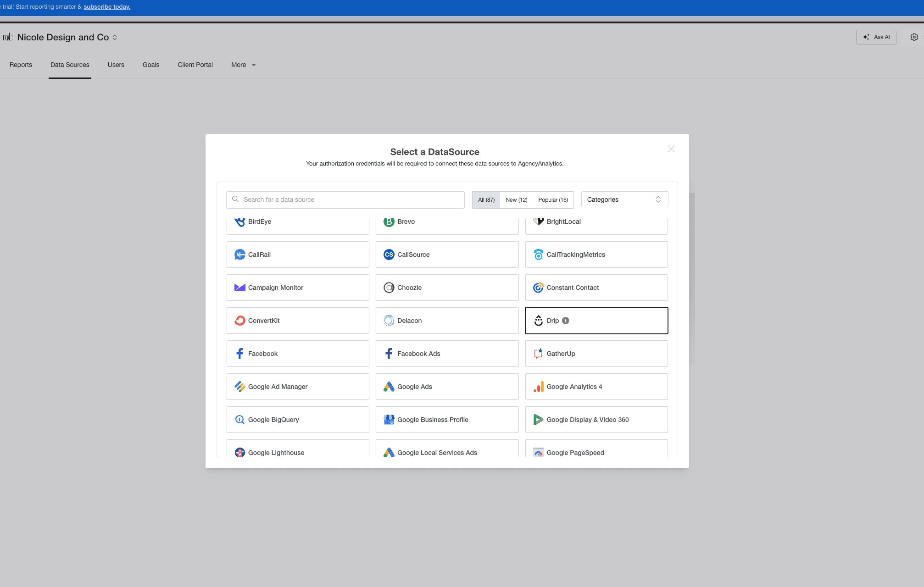Viewport: 924px width, 587px height.
Task: Click the Constant Contact logo icon
Action: click(x=538, y=288)
